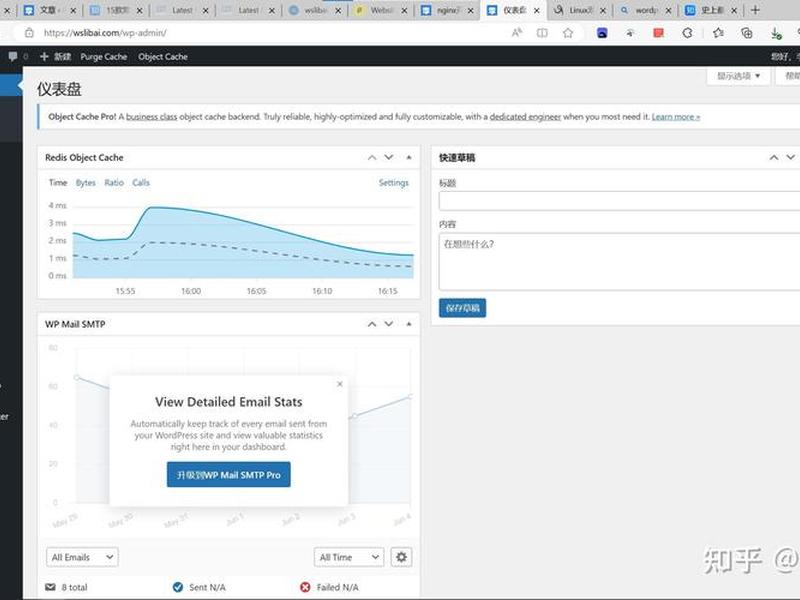This screenshot has width=800, height=600.
Task: Select the Ratio tab in Redis chart
Action: pyautogui.click(x=114, y=183)
